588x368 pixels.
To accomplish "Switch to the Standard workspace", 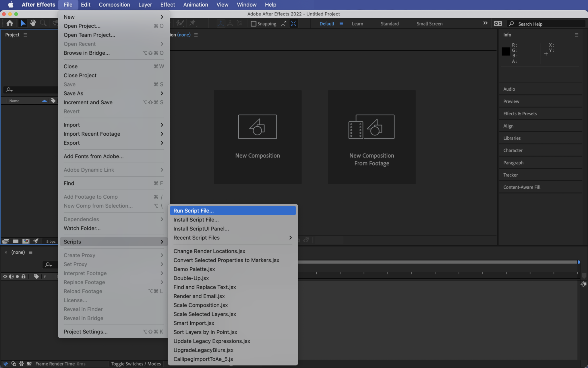I will pyautogui.click(x=389, y=24).
